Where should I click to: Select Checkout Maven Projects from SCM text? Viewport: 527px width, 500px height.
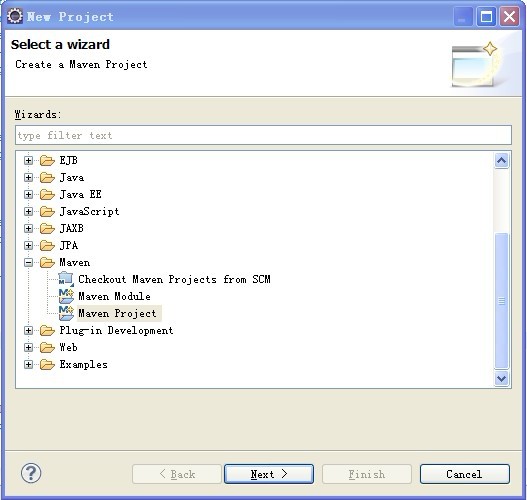click(x=174, y=279)
